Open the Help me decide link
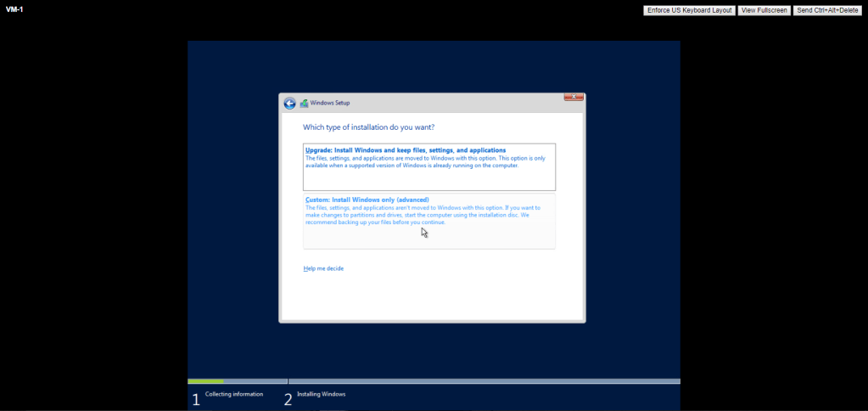868x411 pixels. pos(323,268)
